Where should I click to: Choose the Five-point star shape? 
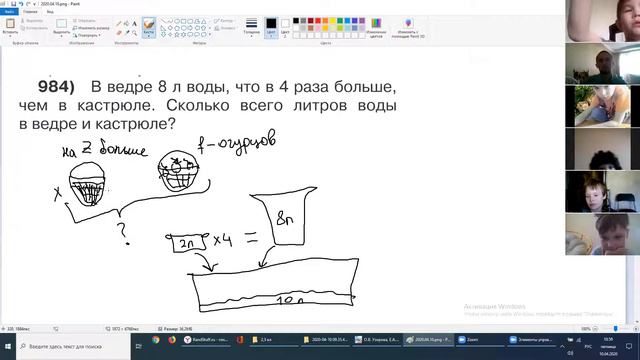177,35
